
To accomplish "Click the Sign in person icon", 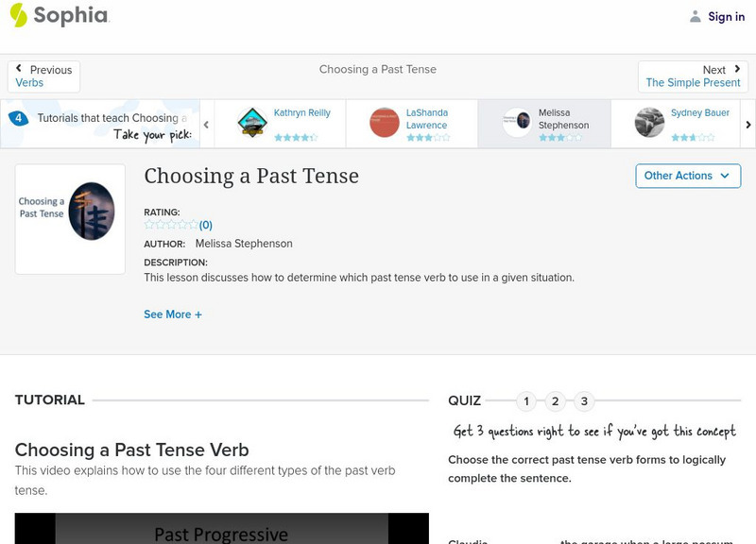I will pos(693,16).
